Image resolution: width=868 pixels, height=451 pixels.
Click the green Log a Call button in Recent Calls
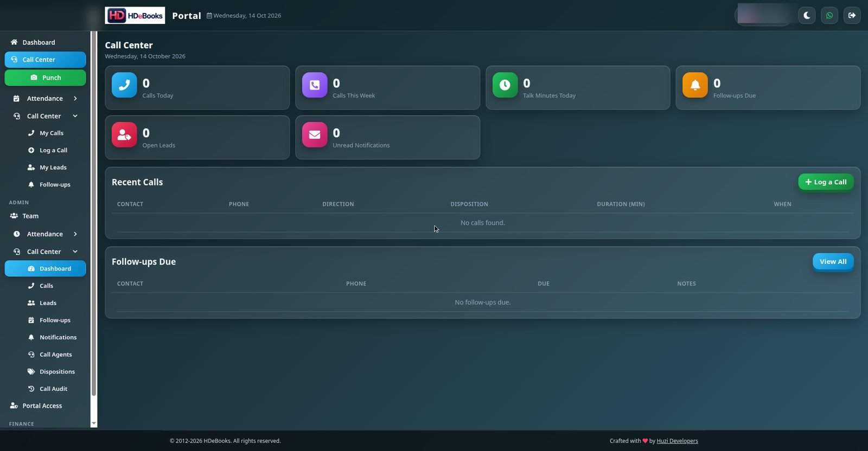pyautogui.click(x=826, y=182)
